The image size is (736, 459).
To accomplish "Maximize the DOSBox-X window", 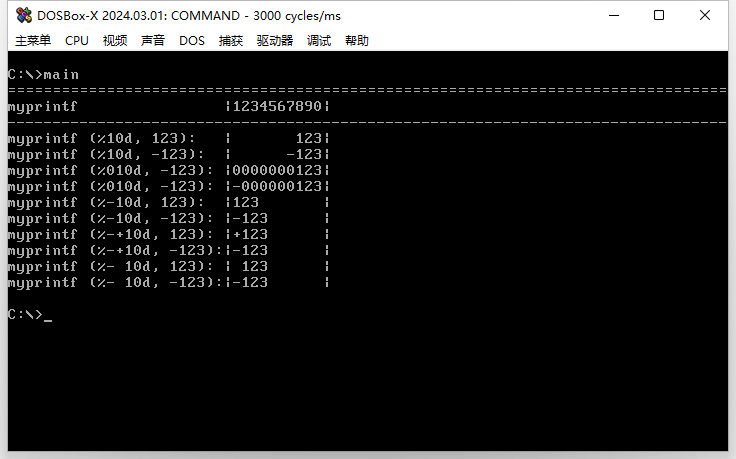I will 659,15.
